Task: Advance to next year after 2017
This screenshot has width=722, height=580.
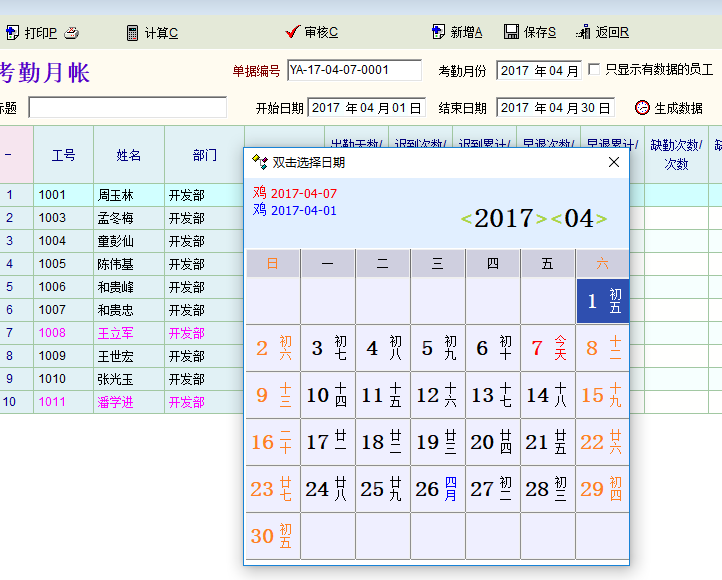Action: click(x=541, y=219)
